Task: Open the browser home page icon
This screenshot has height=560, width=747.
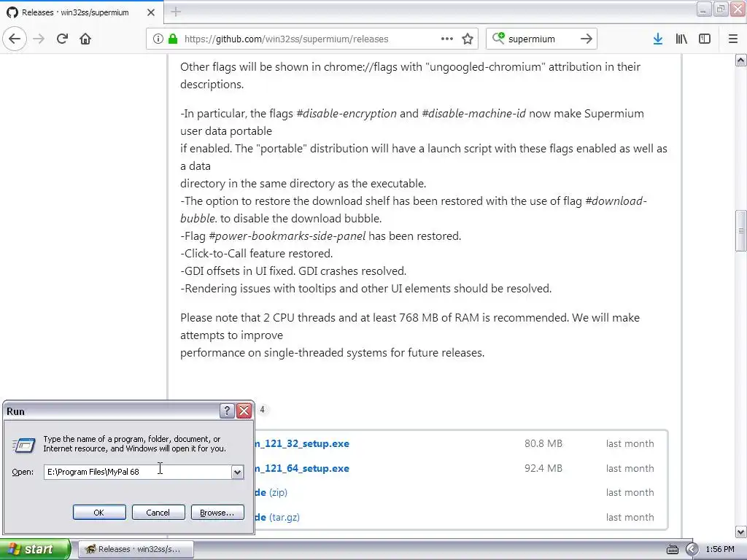Action: click(x=85, y=39)
